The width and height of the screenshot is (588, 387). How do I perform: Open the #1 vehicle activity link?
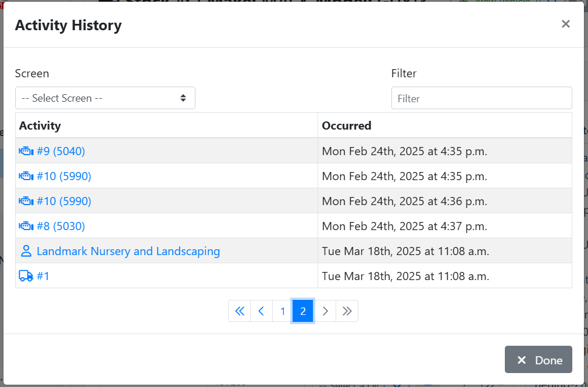(43, 276)
